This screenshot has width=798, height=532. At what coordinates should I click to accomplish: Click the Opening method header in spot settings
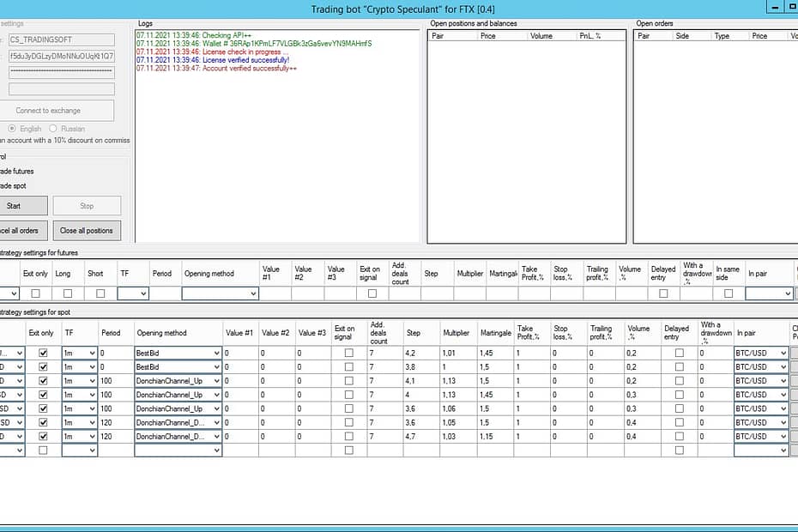click(x=178, y=333)
